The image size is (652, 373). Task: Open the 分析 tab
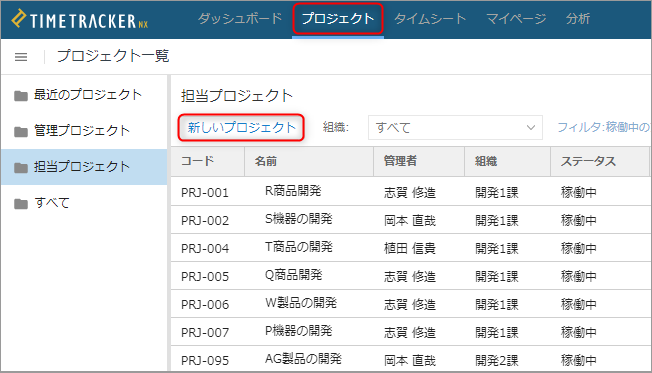coord(578,19)
